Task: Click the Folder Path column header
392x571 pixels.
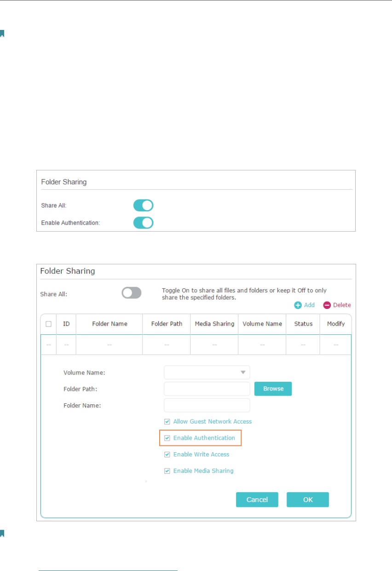Action: click(167, 324)
